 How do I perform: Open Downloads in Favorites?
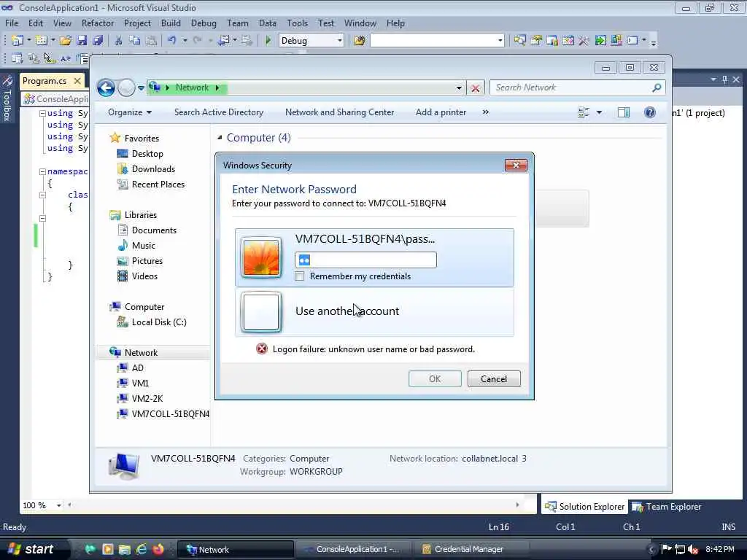pyautogui.click(x=153, y=169)
